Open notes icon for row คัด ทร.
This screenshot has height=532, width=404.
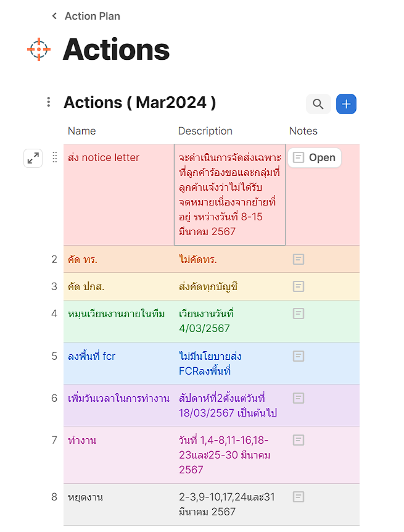299,259
